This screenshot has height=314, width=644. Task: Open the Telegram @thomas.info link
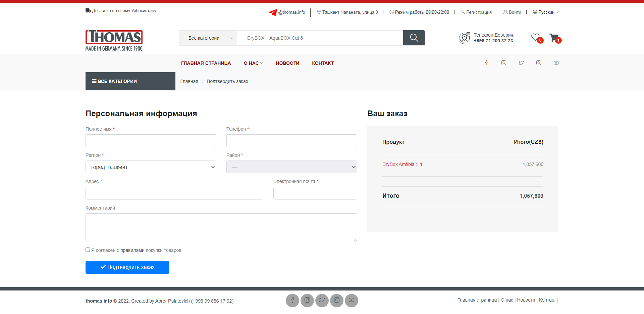[x=287, y=12]
